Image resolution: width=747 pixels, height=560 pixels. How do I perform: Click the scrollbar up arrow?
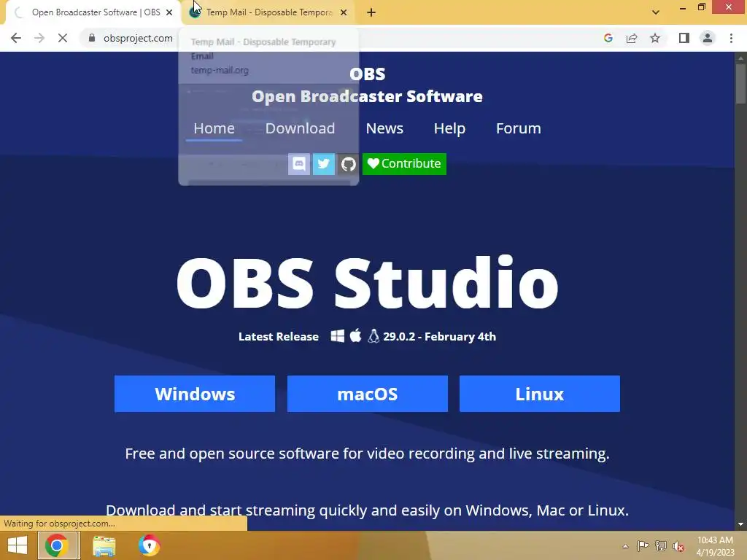click(x=740, y=58)
